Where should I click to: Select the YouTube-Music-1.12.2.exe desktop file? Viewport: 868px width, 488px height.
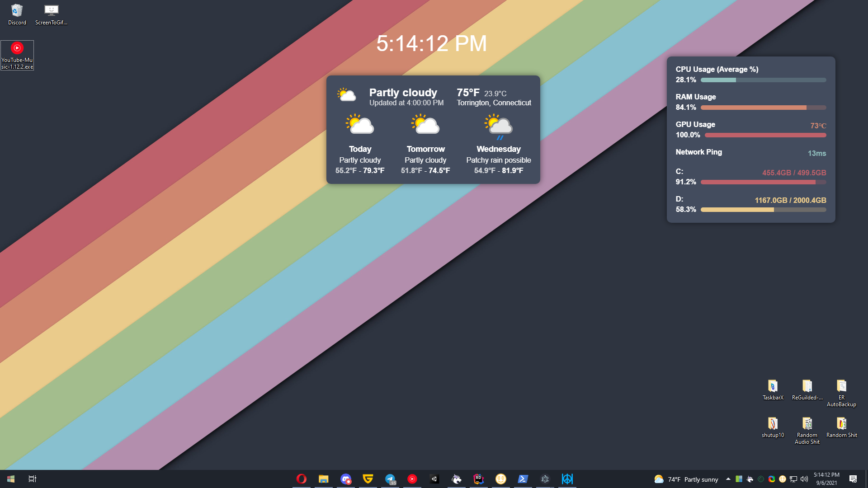[x=17, y=55]
